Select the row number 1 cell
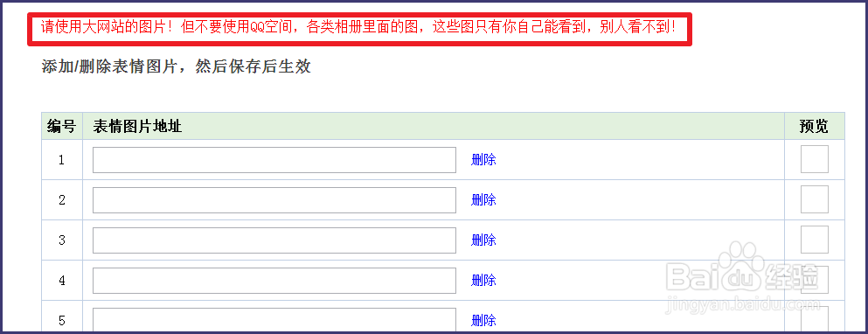 click(x=61, y=160)
